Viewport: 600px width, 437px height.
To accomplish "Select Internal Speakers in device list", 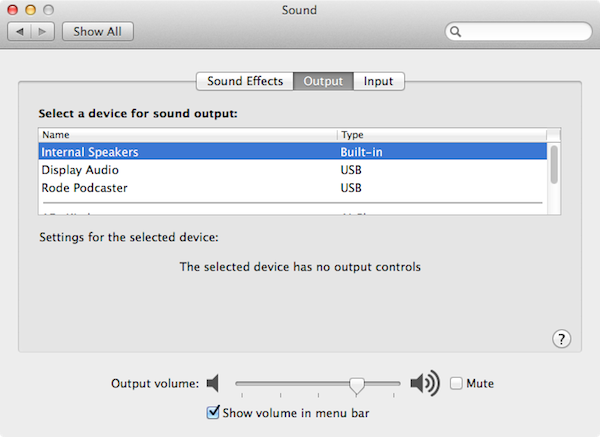I will [293, 152].
